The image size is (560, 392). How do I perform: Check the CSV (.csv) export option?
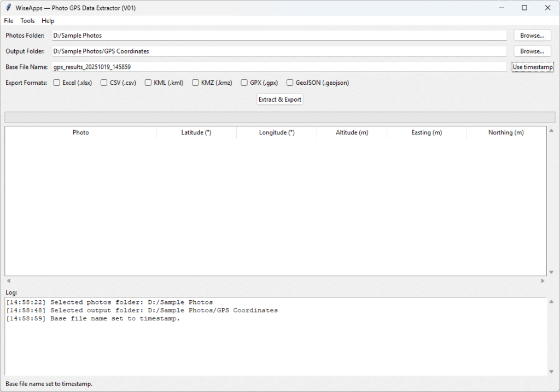(x=104, y=83)
